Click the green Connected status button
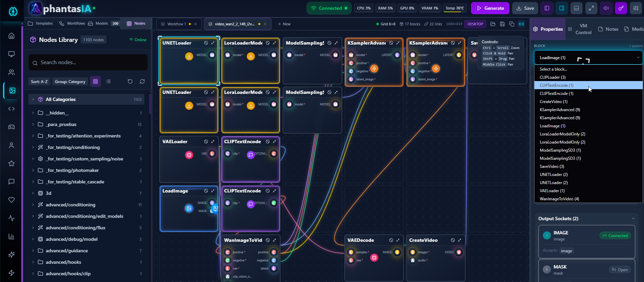The height and width of the screenshot is (282, 644). (328, 8)
